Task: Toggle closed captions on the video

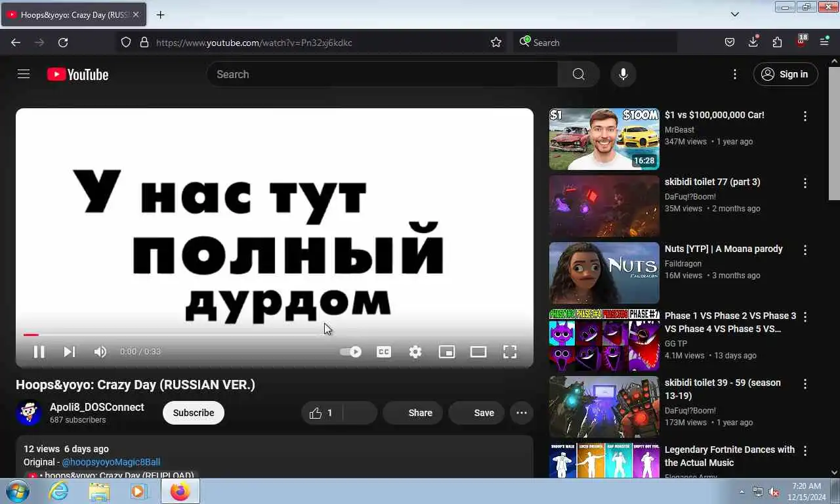Action: [384, 352]
